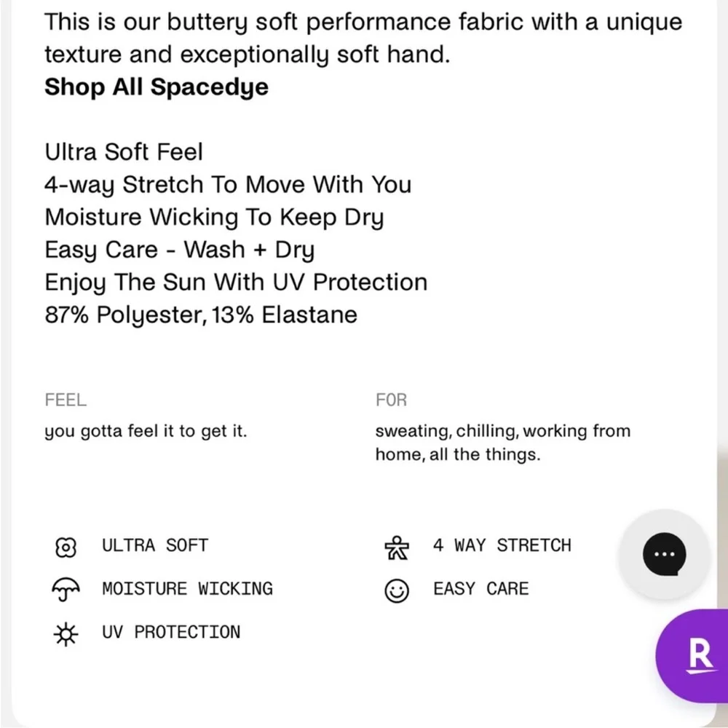The image size is (728, 728).
Task: Click the EASY CARE label
Action: (480, 589)
